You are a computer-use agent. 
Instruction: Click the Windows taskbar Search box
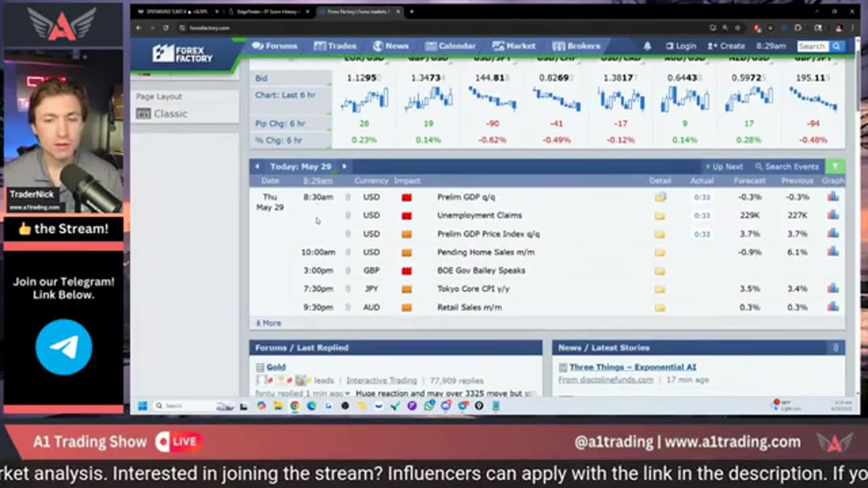(x=183, y=406)
